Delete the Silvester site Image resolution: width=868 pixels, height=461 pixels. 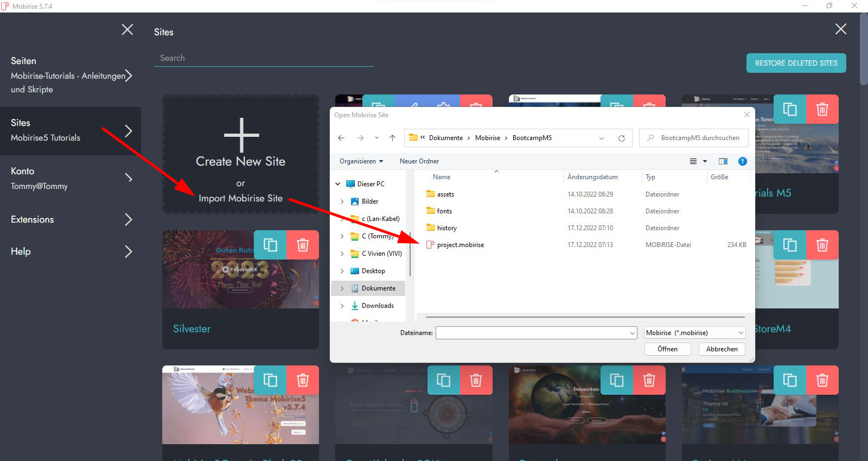(x=303, y=245)
